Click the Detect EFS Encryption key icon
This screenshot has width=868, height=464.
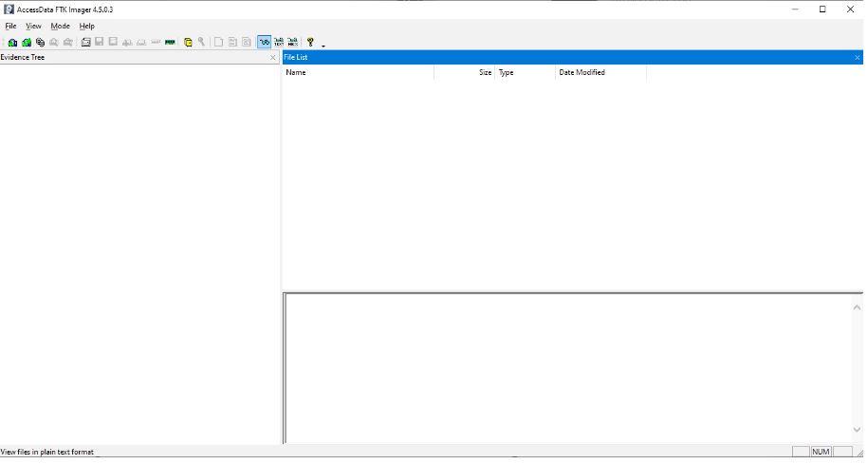pyautogui.click(x=201, y=42)
